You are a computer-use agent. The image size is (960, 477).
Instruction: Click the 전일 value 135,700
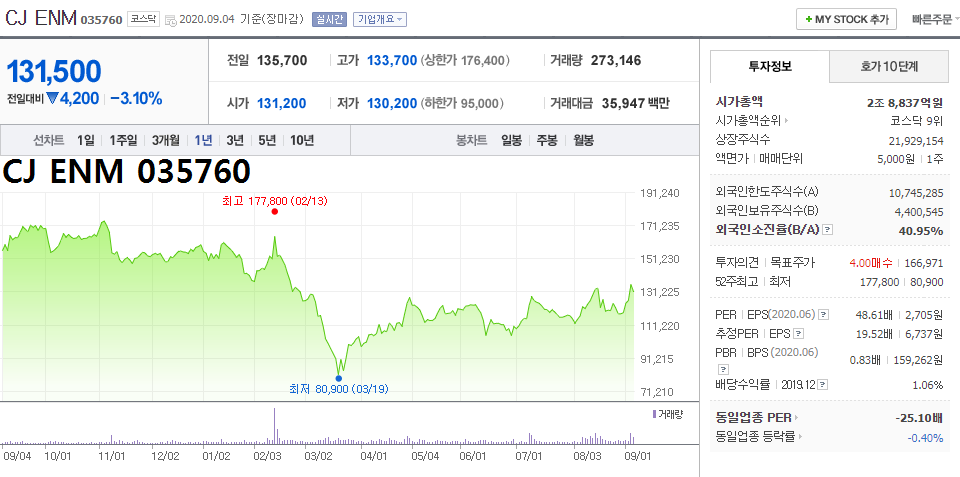point(282,60)
